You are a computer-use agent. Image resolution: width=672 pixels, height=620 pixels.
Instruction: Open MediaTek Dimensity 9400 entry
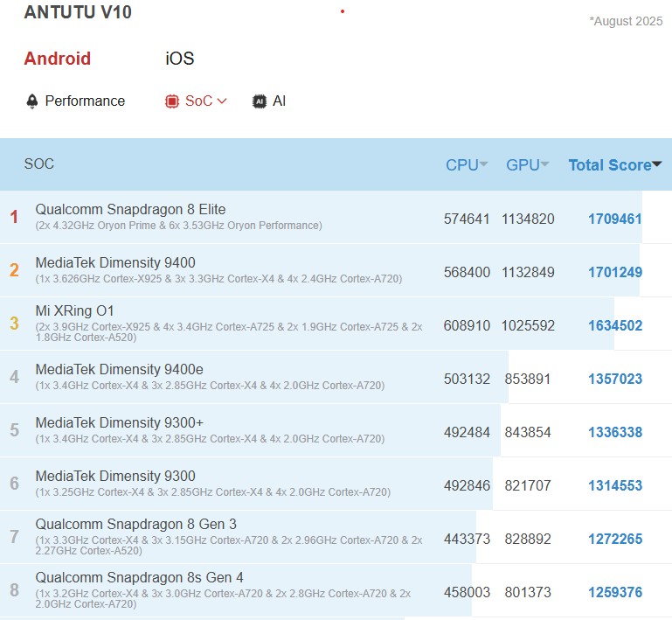(115, 262)
